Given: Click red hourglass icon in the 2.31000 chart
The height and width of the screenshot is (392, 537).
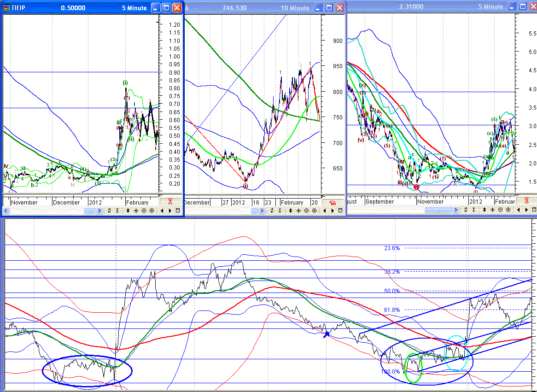Looking at the screenshot, I should pyautogui.click(x=527, y=200).
